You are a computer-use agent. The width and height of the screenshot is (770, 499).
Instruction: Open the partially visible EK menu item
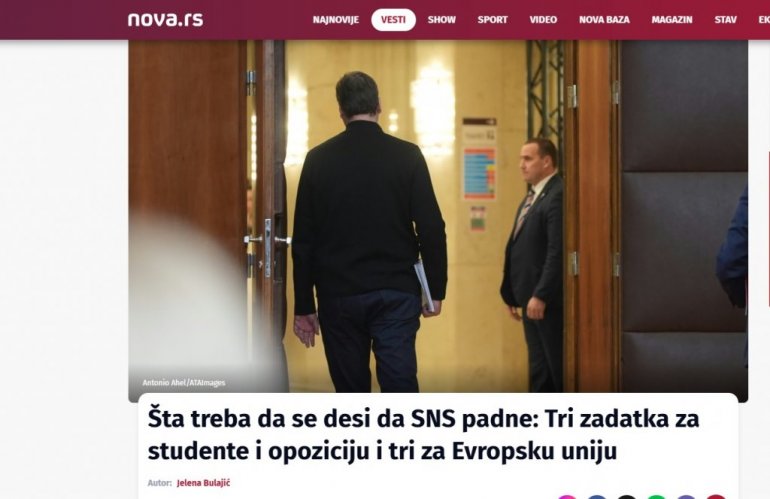pos(764,20)
